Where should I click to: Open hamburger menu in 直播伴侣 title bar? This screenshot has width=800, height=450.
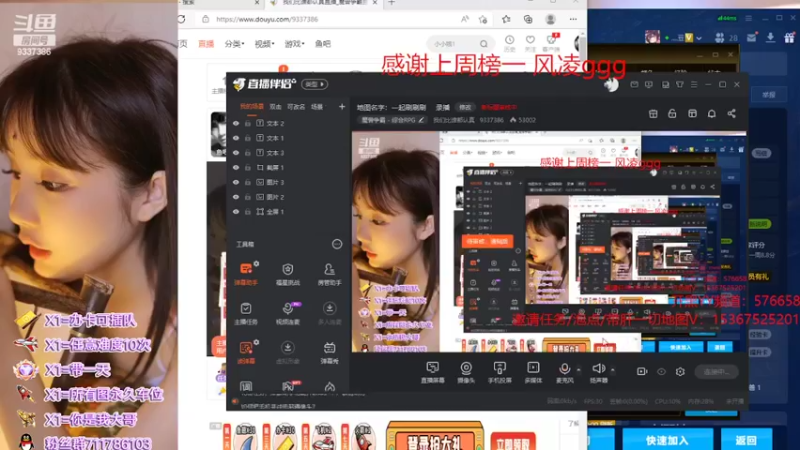[694, 84]
